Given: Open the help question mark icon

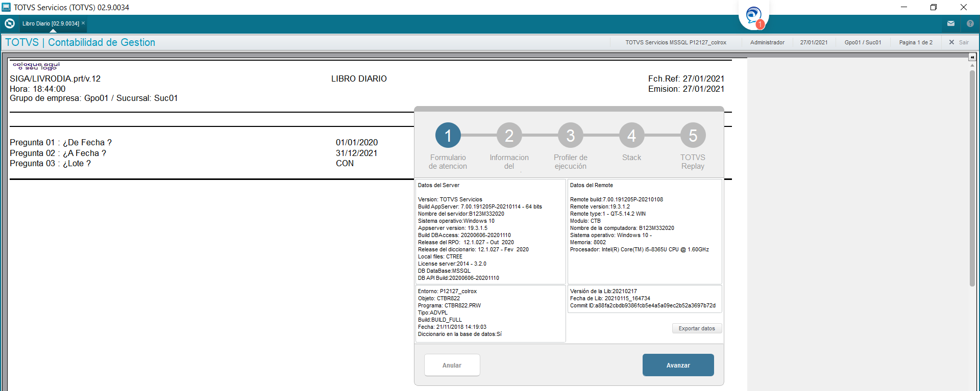Looking at the screenshot, I should [970, 23].
